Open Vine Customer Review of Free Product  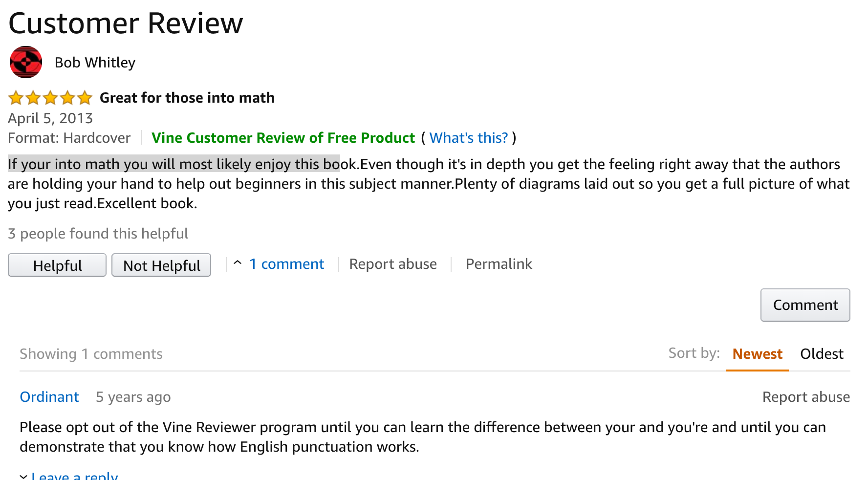283,138
